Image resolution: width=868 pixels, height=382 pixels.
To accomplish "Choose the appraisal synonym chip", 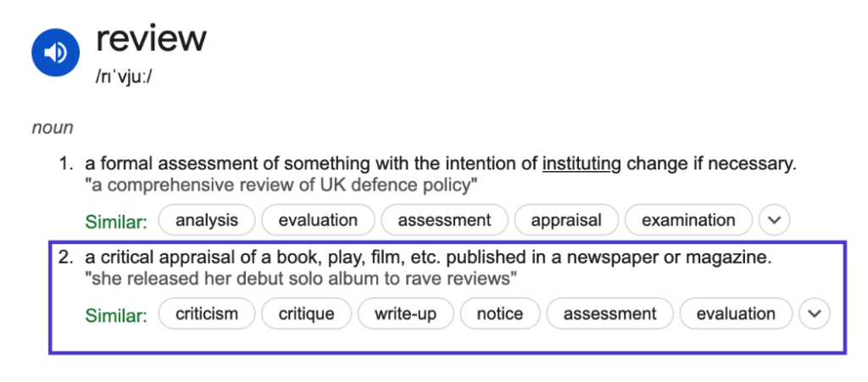I will coord(566,220).
